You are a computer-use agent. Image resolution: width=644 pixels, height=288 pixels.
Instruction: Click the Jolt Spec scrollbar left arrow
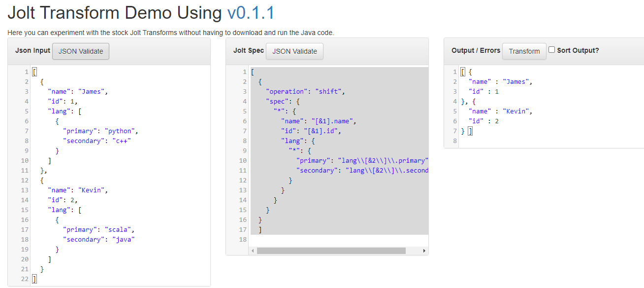253,251
